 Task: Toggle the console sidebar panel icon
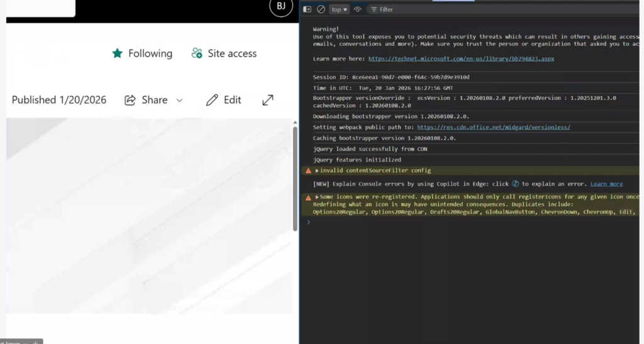[x=308, y=9]
